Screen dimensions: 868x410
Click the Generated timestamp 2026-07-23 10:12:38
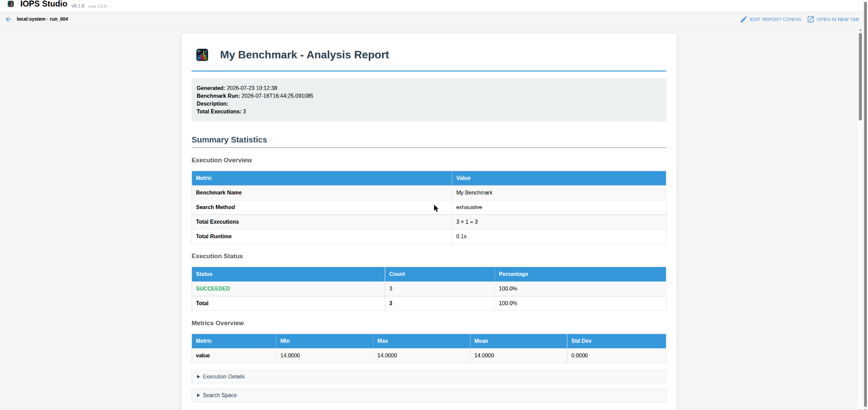[x=252, y=88]
